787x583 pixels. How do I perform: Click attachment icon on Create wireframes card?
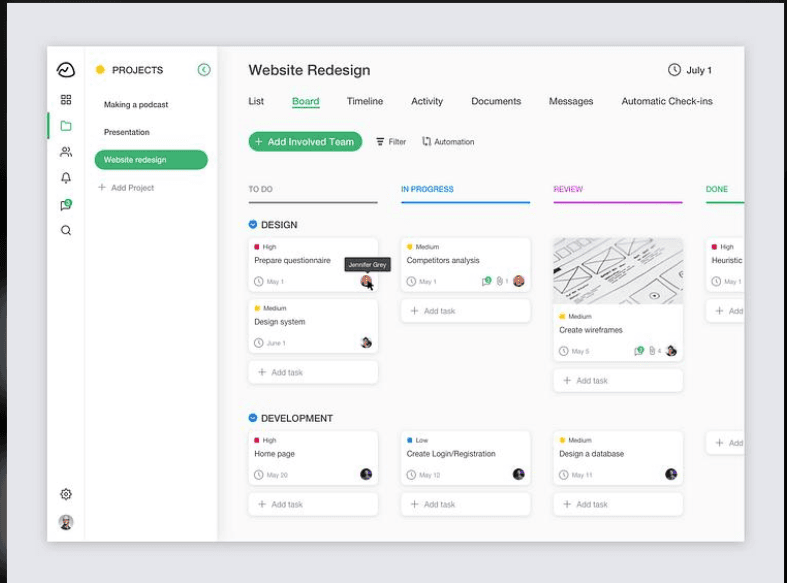(x=652, y=351)
